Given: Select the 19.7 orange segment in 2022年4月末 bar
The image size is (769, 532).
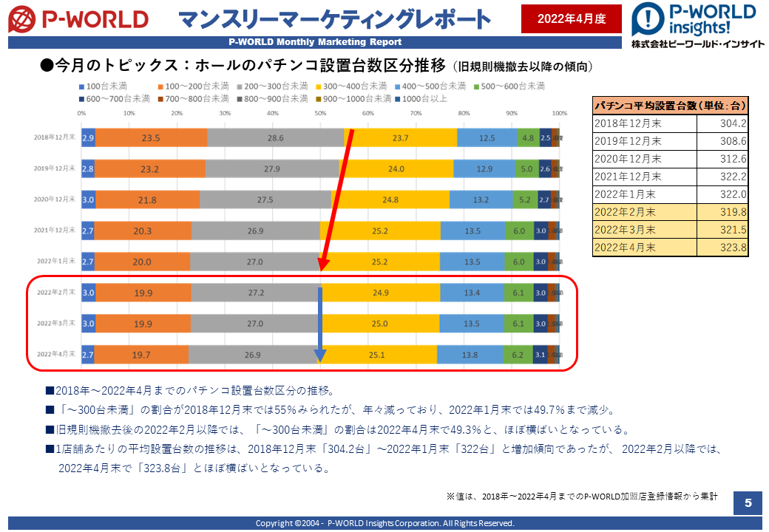Looking at the screenshot, I should pos(142,355).
